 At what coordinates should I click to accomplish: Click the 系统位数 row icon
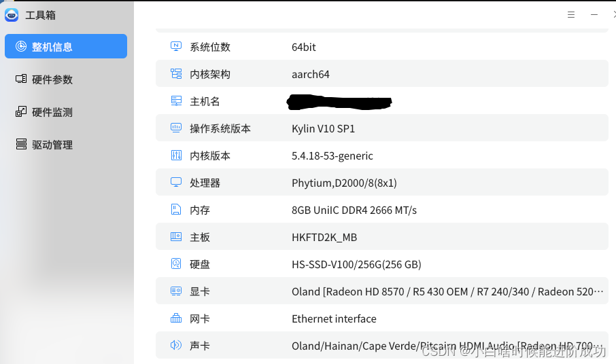pos(176,46)
